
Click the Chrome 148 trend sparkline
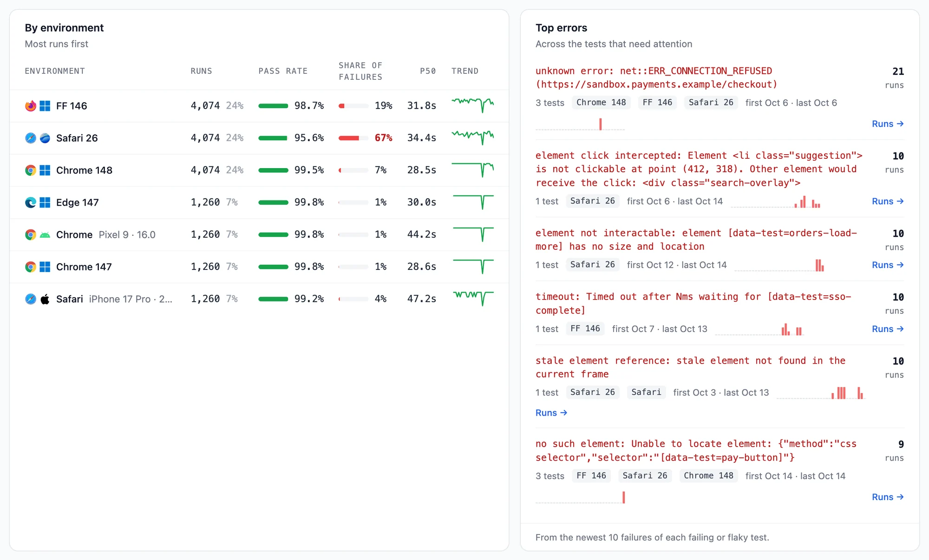(x=473, y=170)
